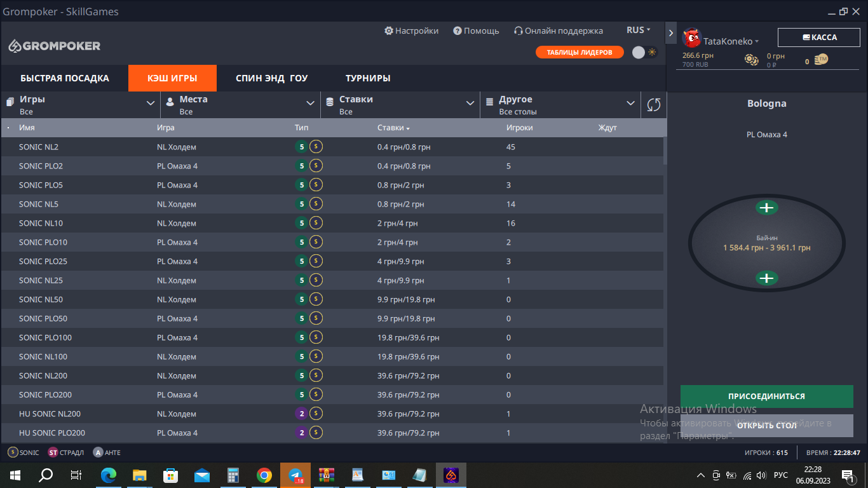Open WinRAR from the taskbar
The width and height of the screenshot is (868, 488).
click(x=327, y=475)
